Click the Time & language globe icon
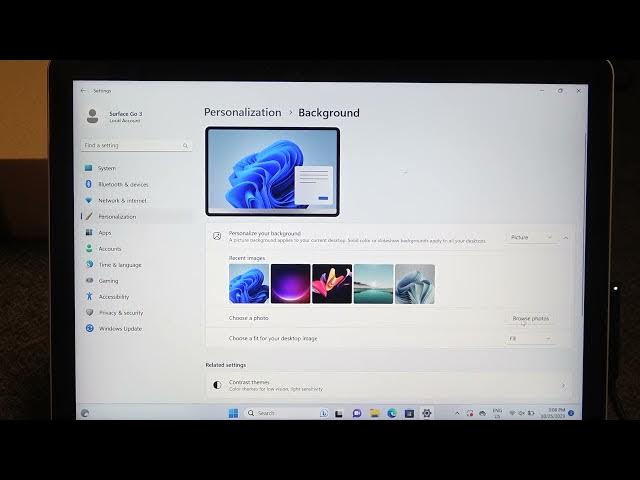Screen dimensions: 640x480 click(x=89, y=264)
